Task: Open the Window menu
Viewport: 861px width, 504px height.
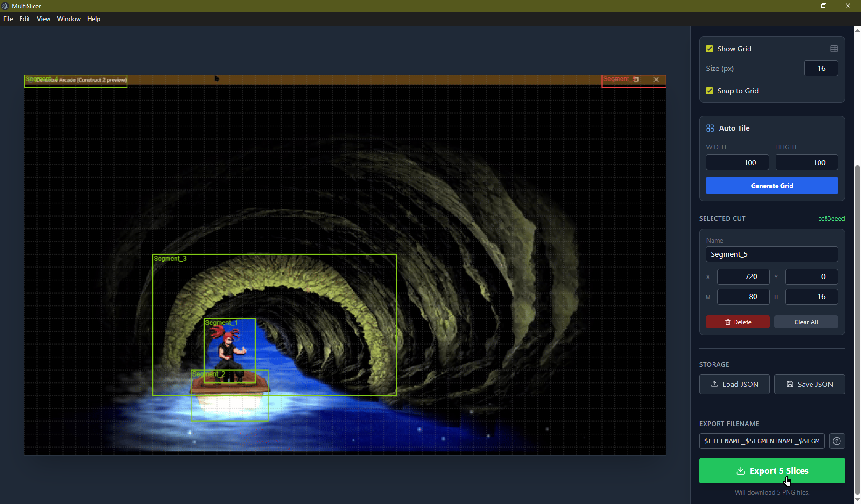Action: coord(69,19)
